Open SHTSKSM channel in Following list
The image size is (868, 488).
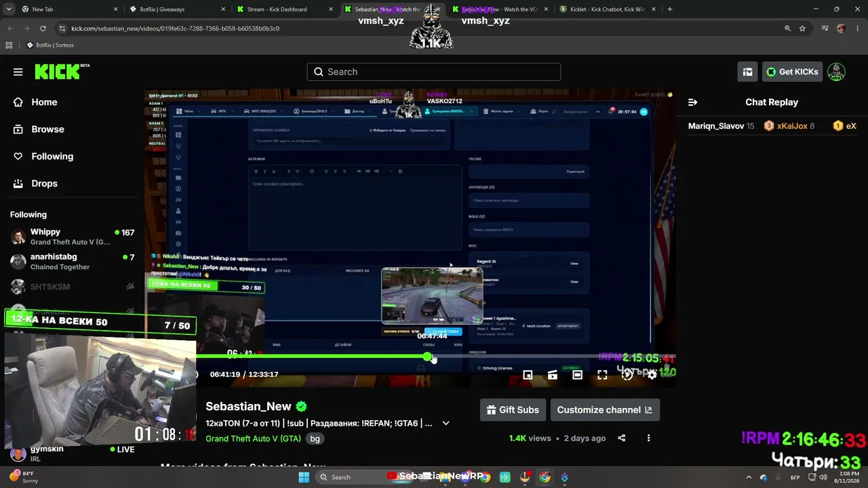[73, 287]
